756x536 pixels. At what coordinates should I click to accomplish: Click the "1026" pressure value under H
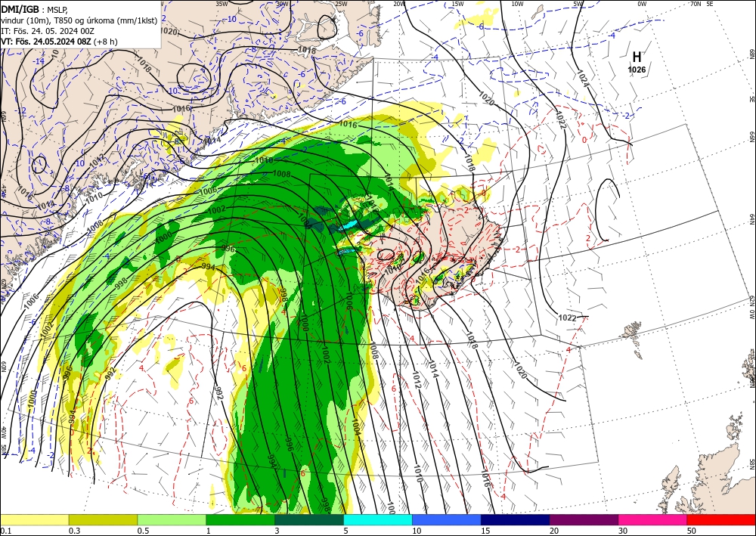637,70
